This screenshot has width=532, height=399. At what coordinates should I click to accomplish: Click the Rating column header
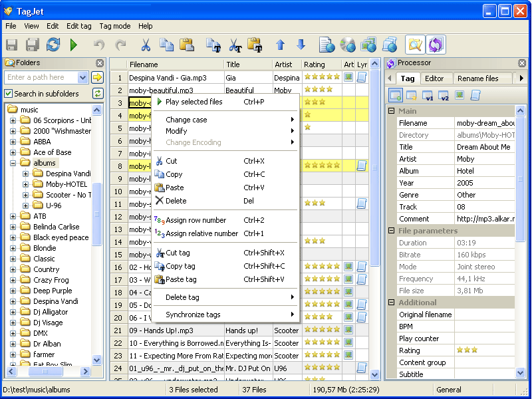(315, 65)
